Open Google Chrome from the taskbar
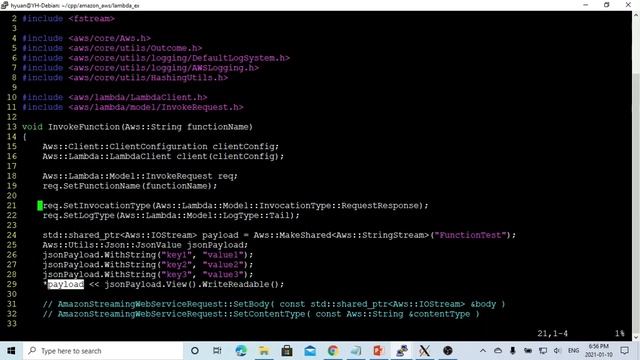The height and width of the screenshot is (360, 640). click(x=333, y=351)
